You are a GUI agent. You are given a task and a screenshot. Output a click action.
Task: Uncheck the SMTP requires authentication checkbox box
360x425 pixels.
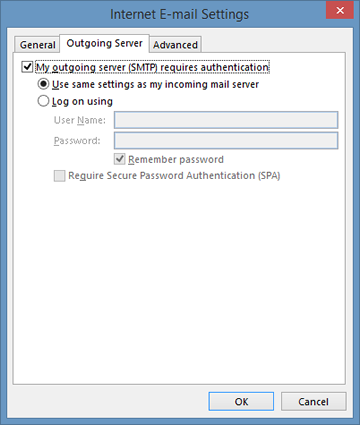27,67
